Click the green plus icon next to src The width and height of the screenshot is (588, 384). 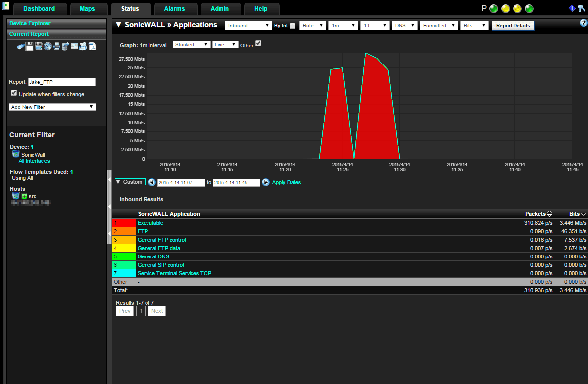pyautogui.click(x=24, y=196)
